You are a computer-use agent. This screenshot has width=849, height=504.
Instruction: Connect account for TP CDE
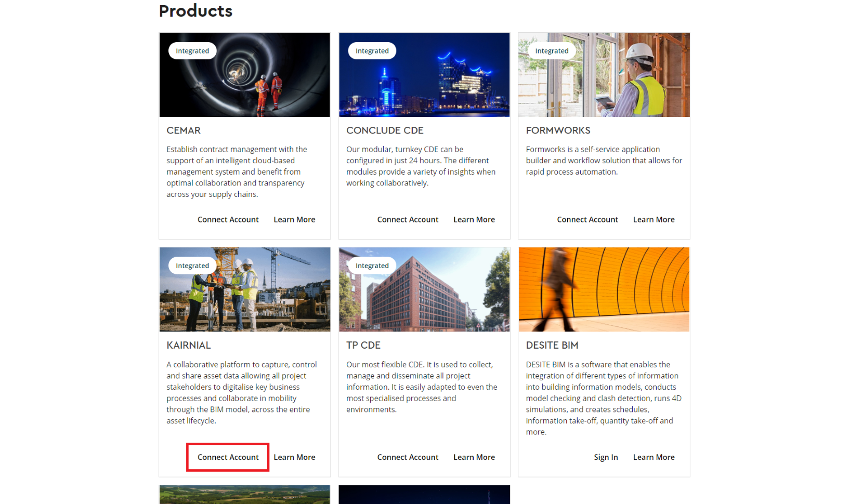coord(408,457)
